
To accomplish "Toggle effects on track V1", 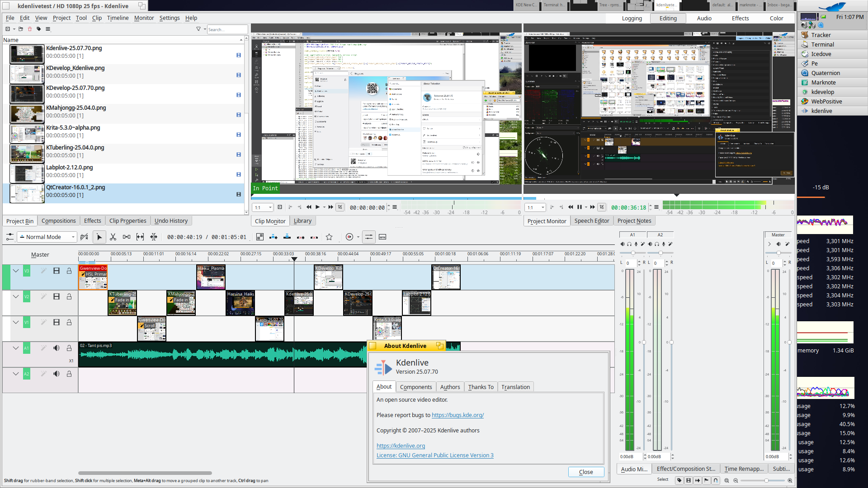I will [x=43, y=322].
